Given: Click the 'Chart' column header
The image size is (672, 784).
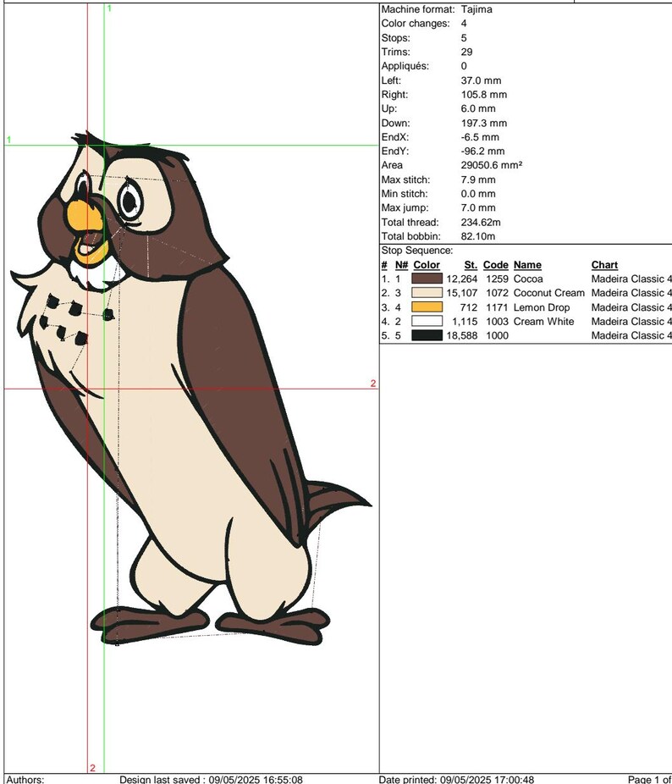Looking at the screenshot, I should tap(604, 265).
